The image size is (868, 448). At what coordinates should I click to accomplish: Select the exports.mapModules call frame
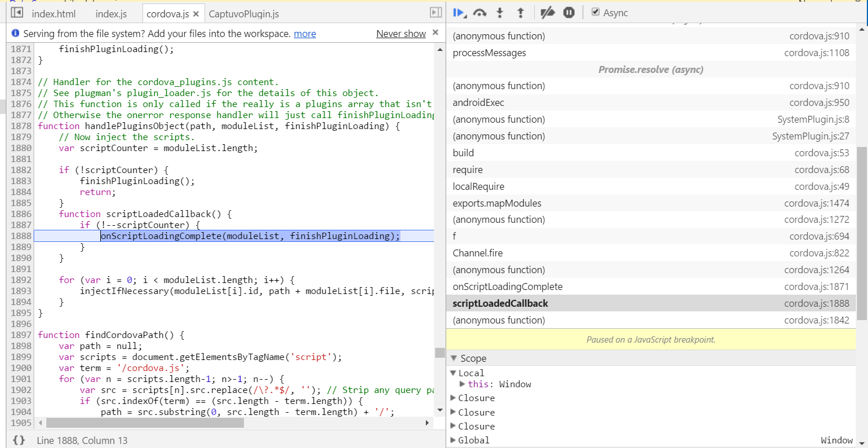(x=651, y=203)
